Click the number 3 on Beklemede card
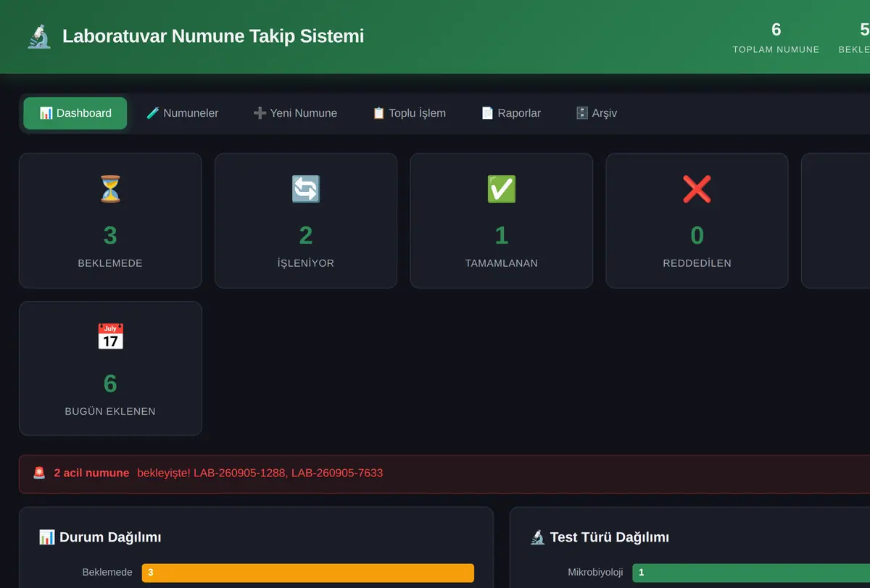 pyautogui.click(x=110, y=235)
